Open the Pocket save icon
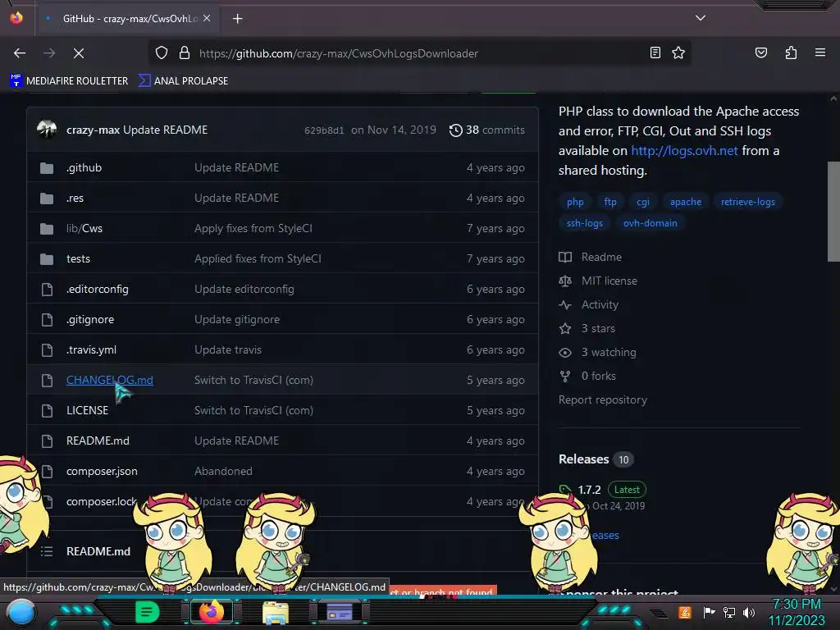 760,52
